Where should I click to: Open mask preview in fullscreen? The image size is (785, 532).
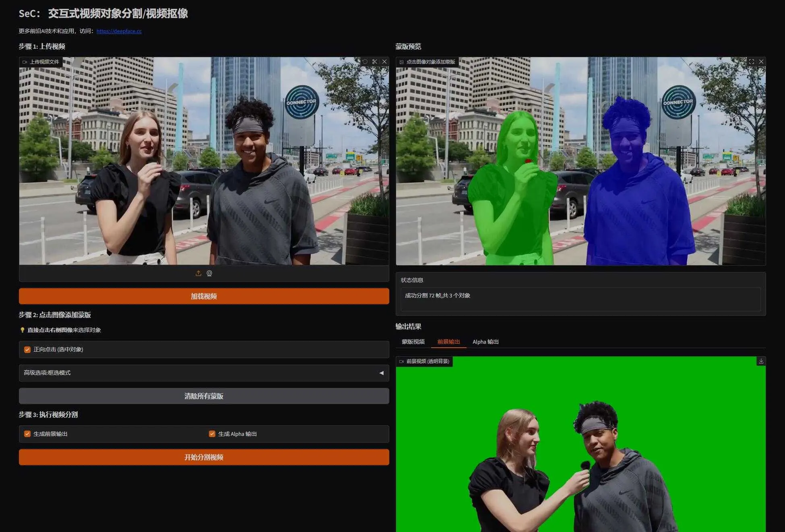tap(751, 62)
